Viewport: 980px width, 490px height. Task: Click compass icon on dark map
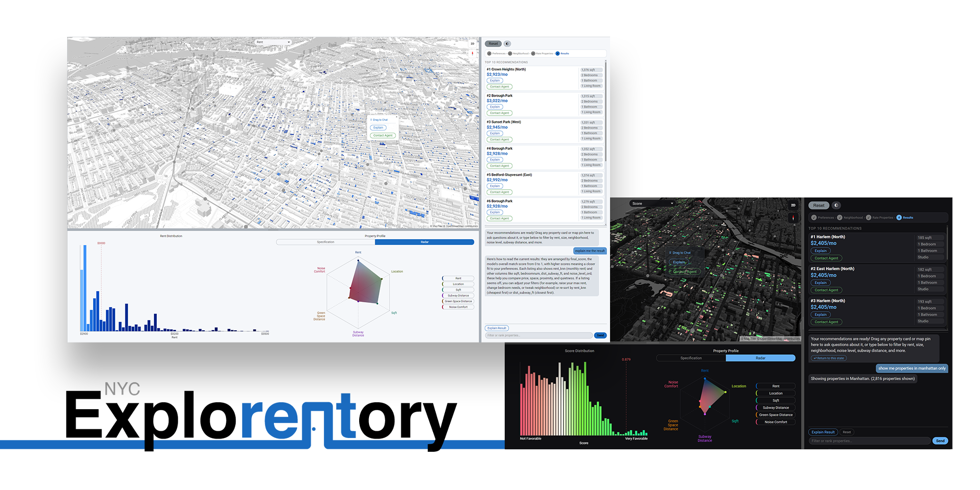point(793,218)
